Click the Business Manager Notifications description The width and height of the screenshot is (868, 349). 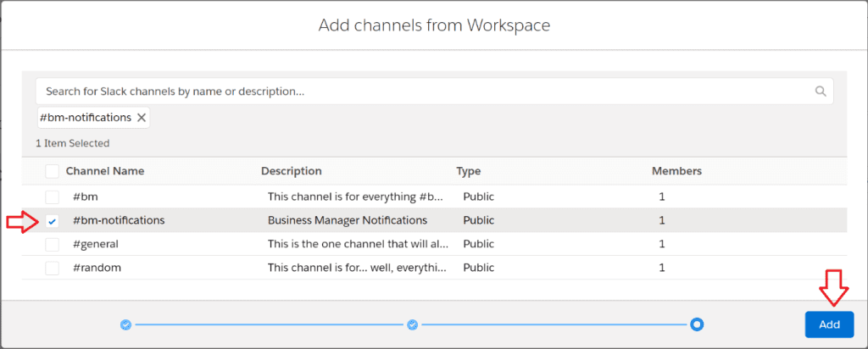point(348,220)
